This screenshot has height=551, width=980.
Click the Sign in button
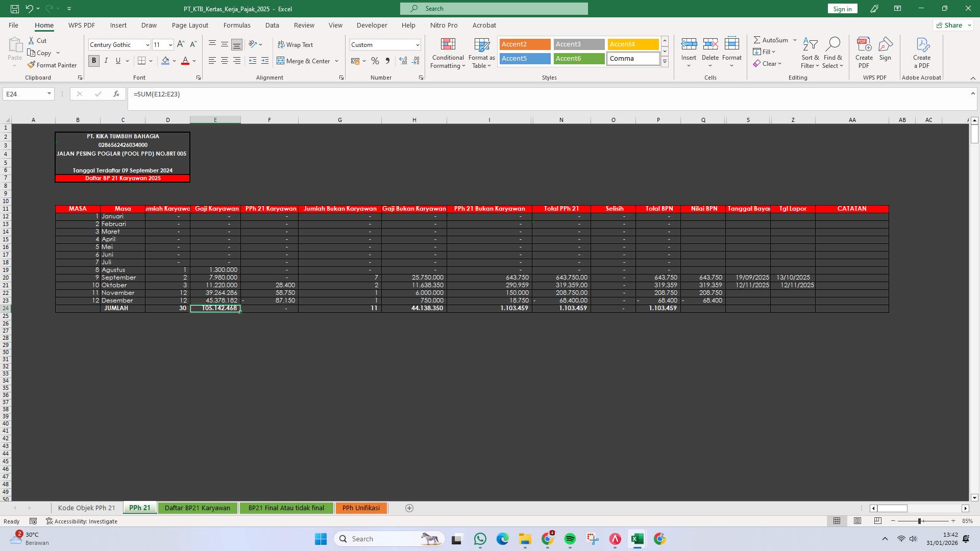point(842,8)
